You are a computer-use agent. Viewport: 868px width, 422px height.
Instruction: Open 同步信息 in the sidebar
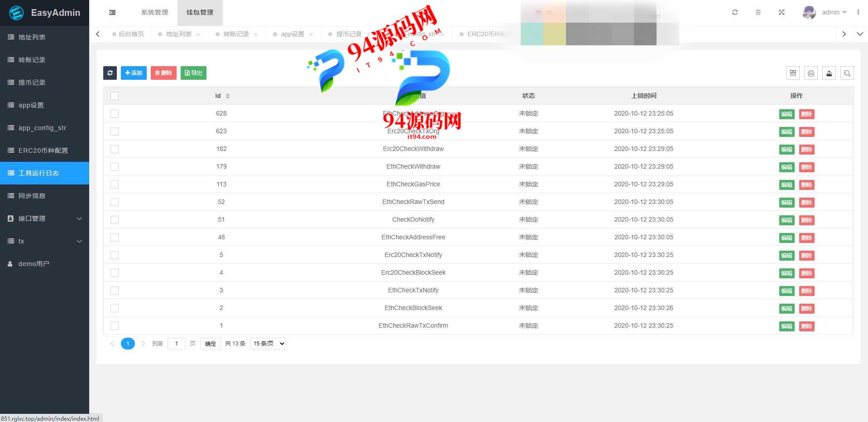(44, 196)
